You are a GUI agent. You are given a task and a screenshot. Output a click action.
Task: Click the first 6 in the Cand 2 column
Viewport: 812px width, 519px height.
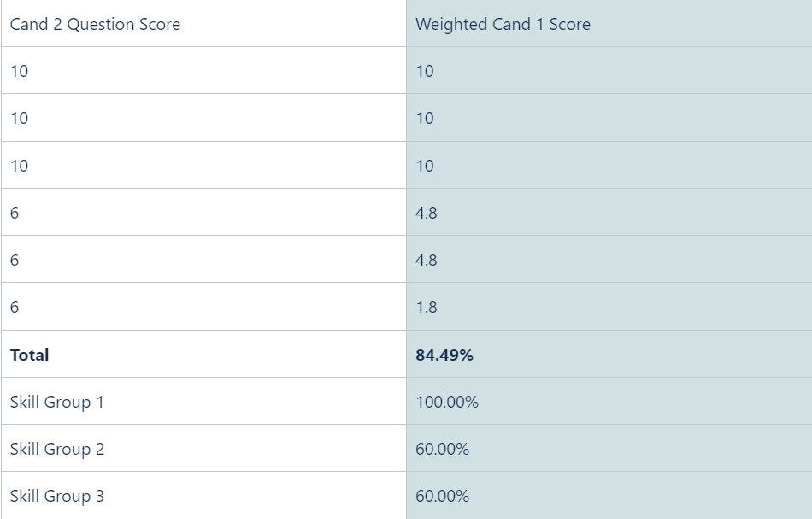pyautogui.click(x=203, y=212)
